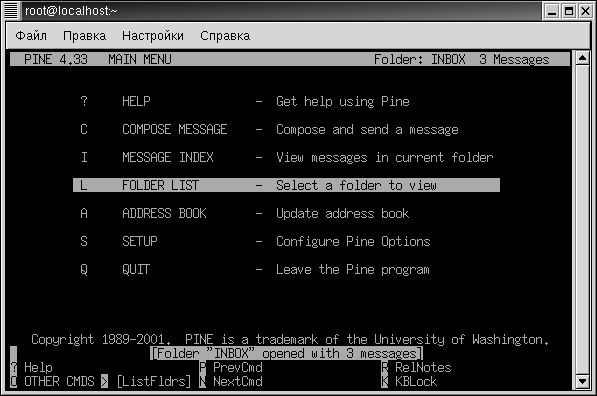The image size is (597, 396).
Task: Select COMPOSE MESSAGE entry
Action: pos(269,129)
